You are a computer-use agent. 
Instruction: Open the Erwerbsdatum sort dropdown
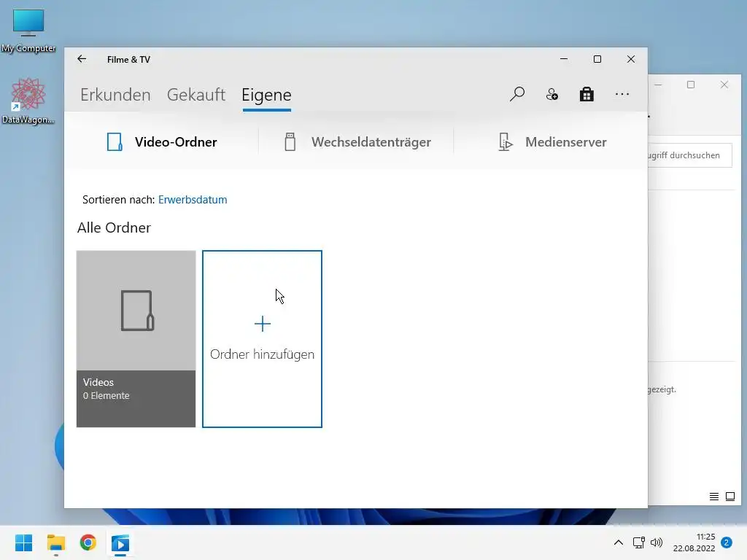(x=193, y=200)
